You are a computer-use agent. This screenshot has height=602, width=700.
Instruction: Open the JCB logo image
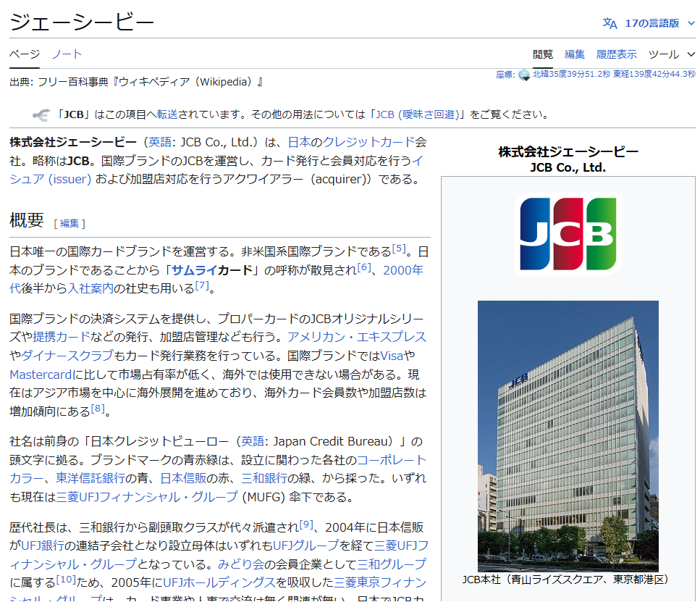coord(568,234)
